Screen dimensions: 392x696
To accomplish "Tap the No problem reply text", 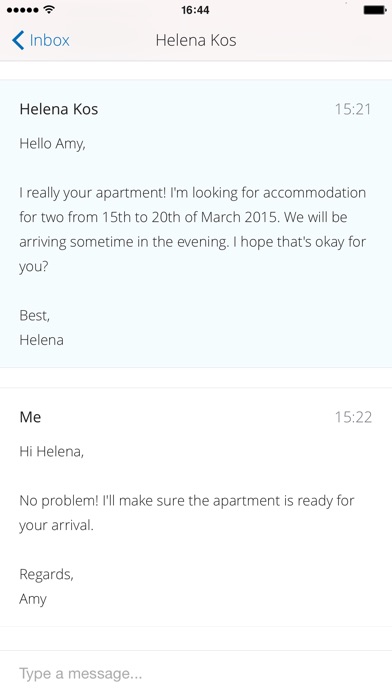I will coord(186,513).
